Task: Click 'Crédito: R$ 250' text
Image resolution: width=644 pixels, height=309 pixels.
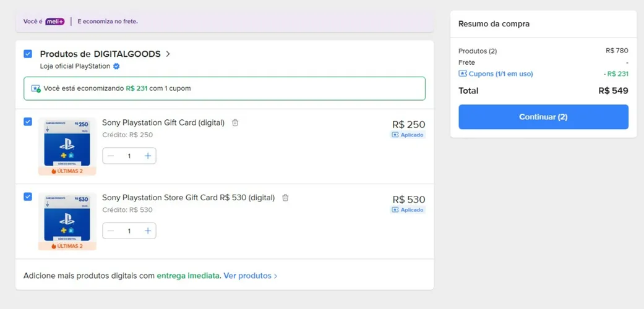Action: (x=127, y=135)
